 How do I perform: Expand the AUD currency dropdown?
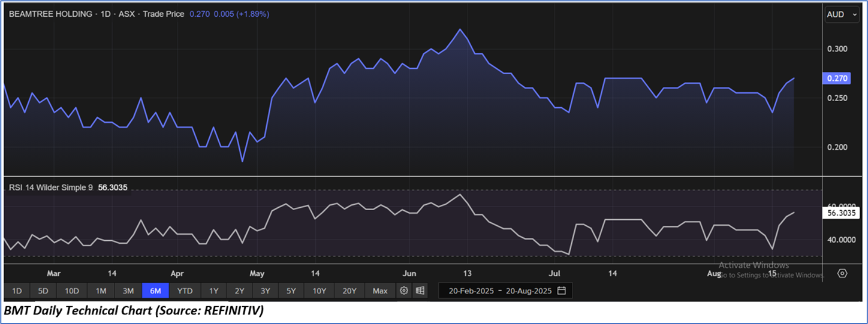click(x=842, y=14)
